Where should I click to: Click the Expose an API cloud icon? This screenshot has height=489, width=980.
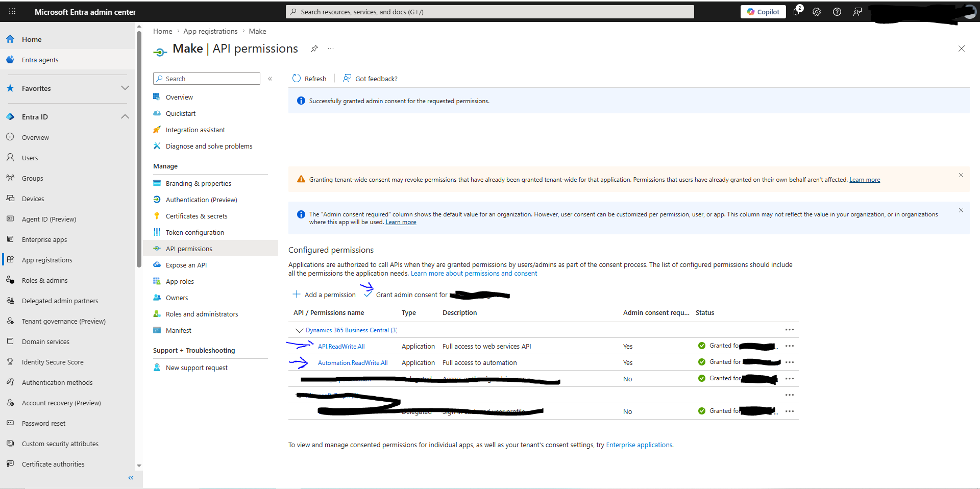tap(157, 264)
